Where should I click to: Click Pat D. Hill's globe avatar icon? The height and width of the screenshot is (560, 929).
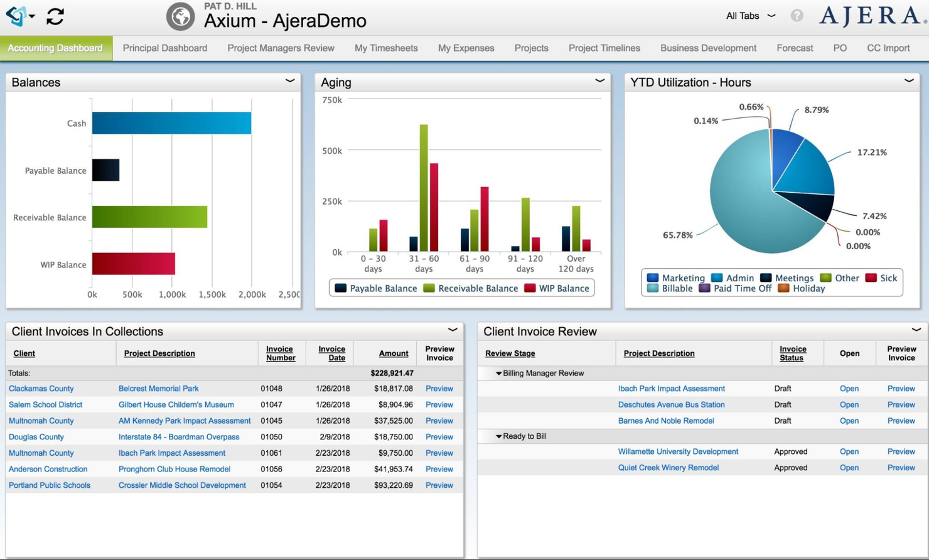tap(180, 17)
